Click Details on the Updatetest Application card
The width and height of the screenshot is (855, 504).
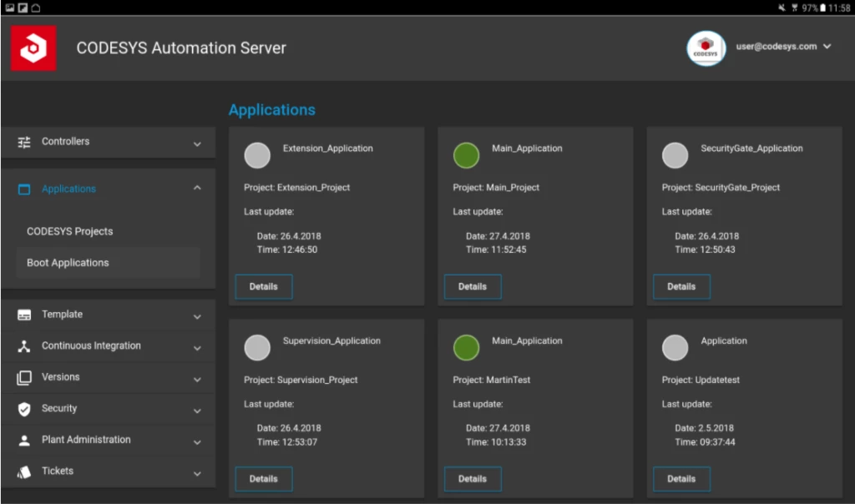[x=681, y=478]
